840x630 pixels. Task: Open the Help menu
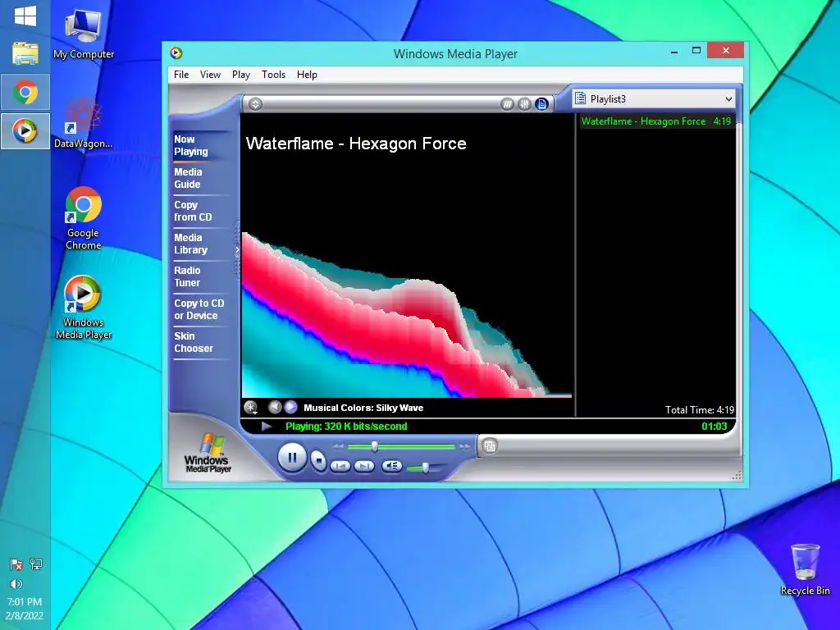coord(307,75)
